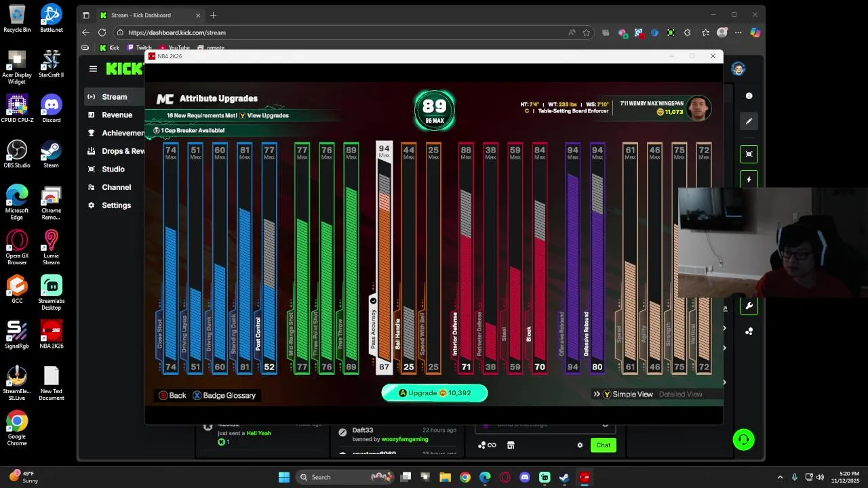Add this page to favorites star
The width and height of the screenshot is (868, 488).
coord(586,33)
